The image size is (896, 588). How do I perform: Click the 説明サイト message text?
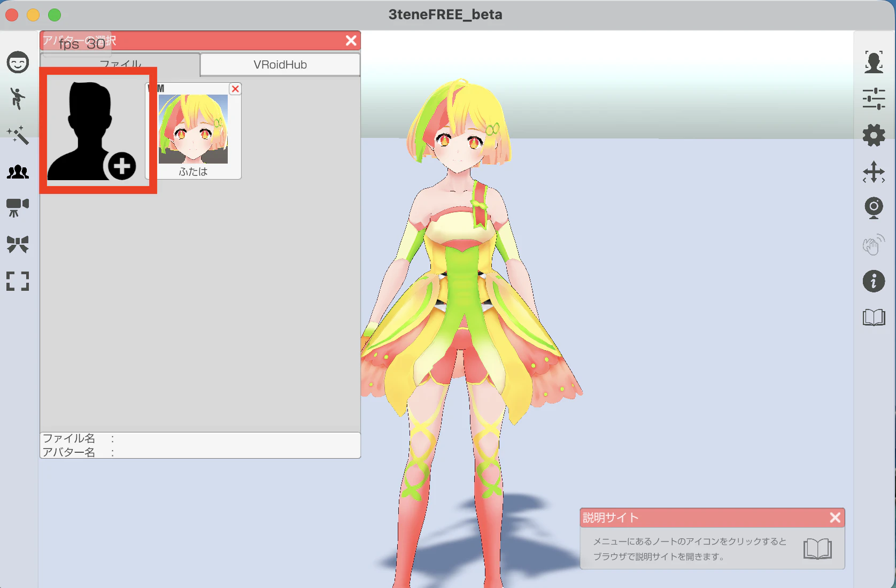tap(690, 549)
